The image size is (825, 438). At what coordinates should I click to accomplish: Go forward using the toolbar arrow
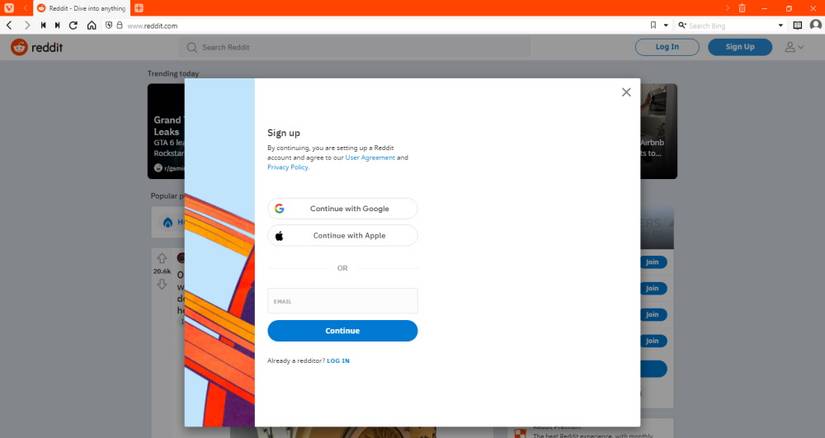pos(27,25)
